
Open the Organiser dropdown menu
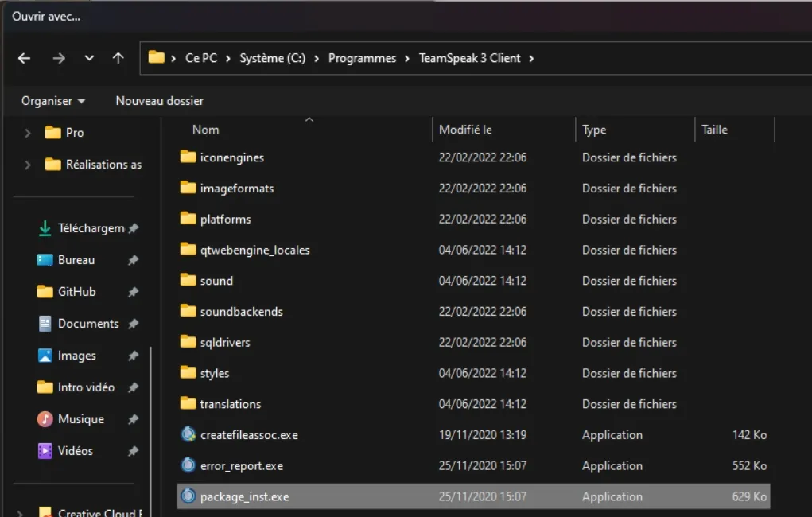53,101
